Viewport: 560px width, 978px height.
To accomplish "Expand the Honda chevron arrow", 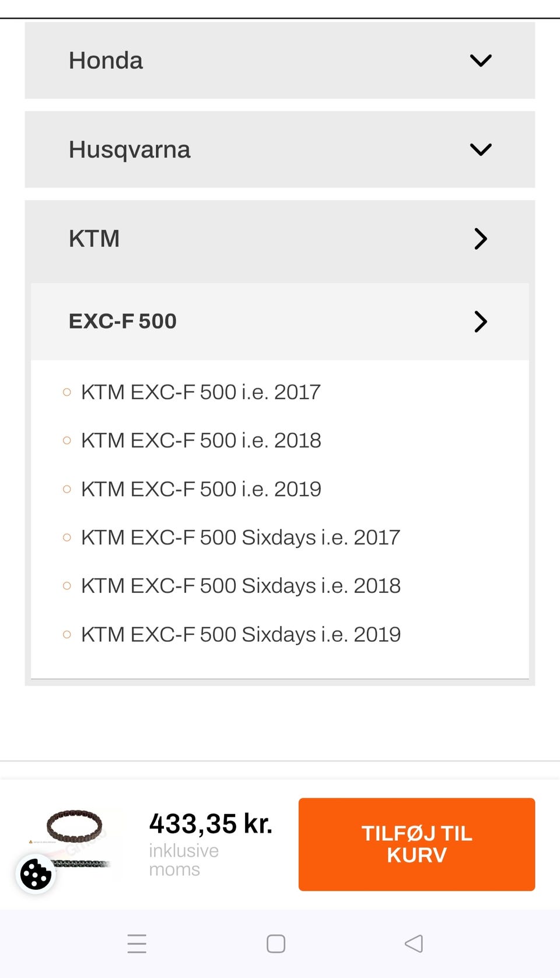I will pos(481,61).
